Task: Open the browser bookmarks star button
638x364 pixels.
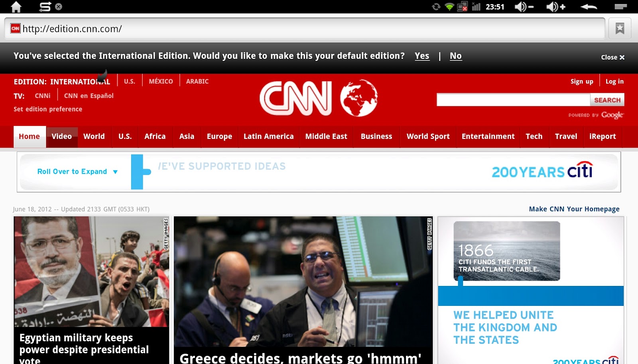Action: tap(620, 28)
